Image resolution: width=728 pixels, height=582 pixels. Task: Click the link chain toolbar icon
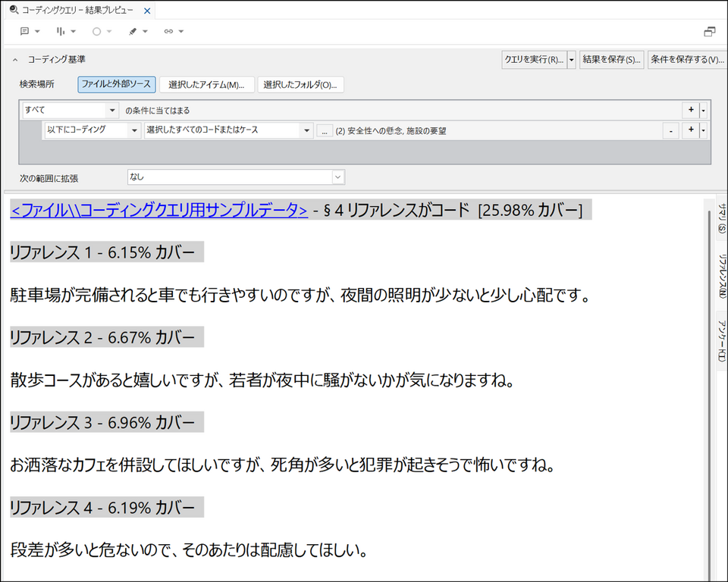click(x=168, y=32)
